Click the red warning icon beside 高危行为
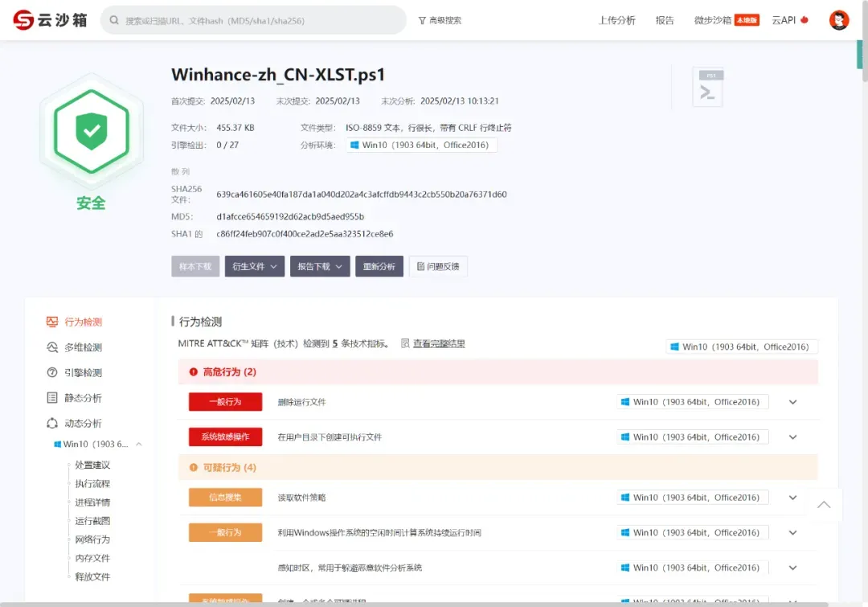 click(193, 372)
